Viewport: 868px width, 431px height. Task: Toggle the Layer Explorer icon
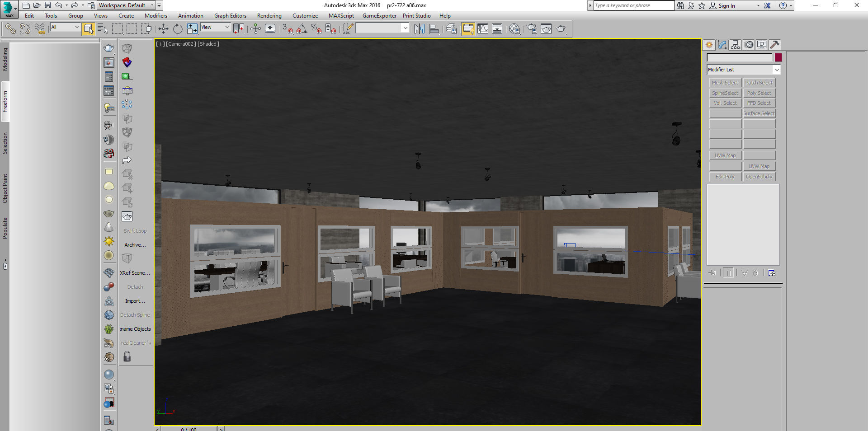pyautogui.click(x=451, y=29)
